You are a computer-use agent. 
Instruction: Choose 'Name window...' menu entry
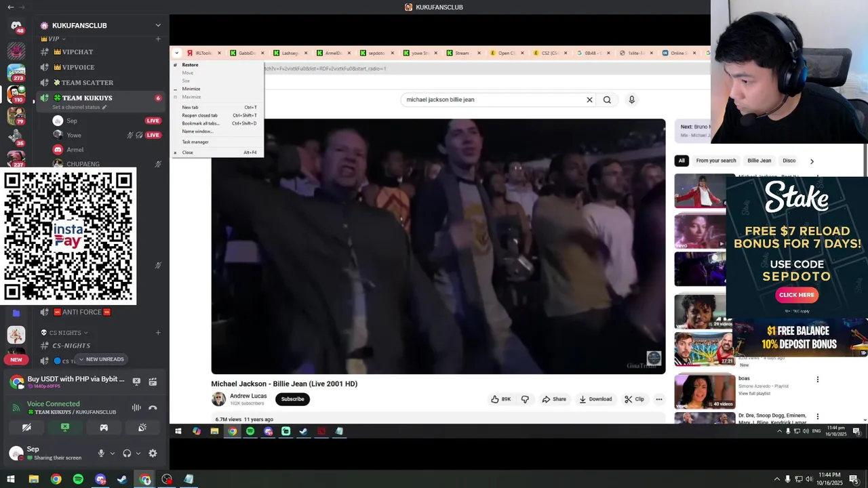217,131
